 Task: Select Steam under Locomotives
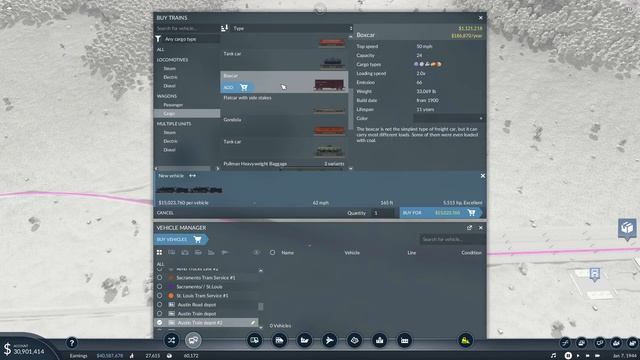click(x=170, y=68)
